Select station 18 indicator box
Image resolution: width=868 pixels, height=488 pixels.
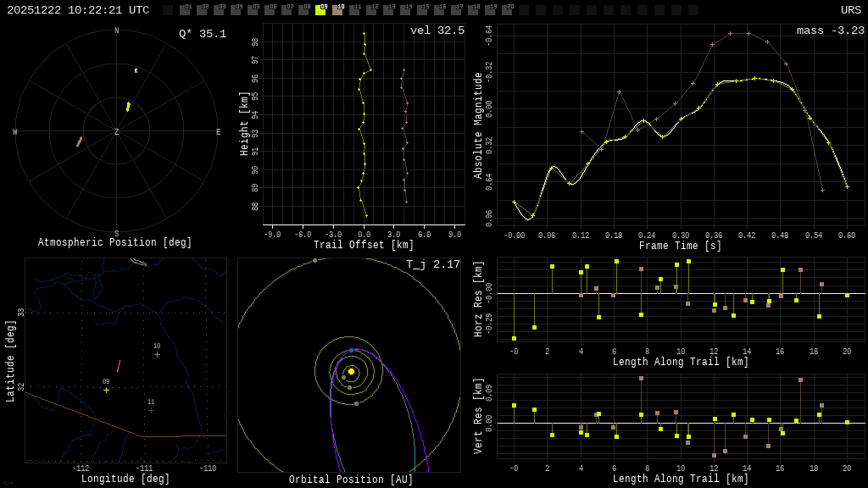click(x=473, y=10)
